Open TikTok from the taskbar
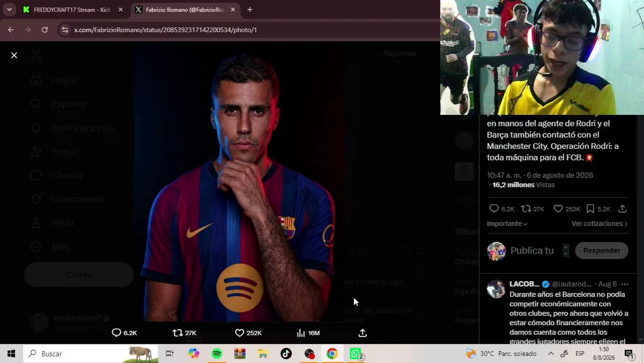The height and width of the screenshot is (363, 644). tap(286, 354)
